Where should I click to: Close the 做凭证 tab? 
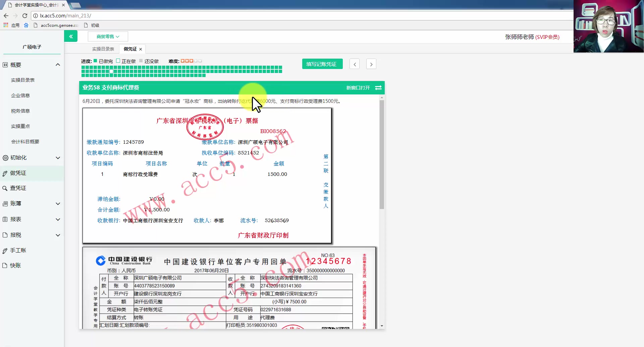[141, 49]
